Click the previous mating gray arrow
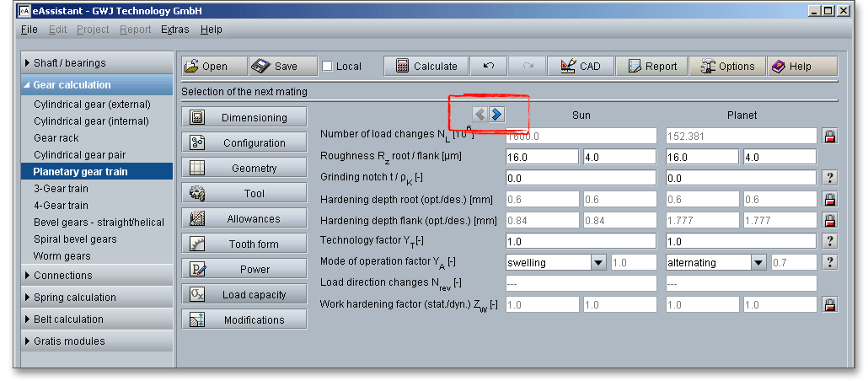This screenshot has height=381, width=868. point(480,115)
